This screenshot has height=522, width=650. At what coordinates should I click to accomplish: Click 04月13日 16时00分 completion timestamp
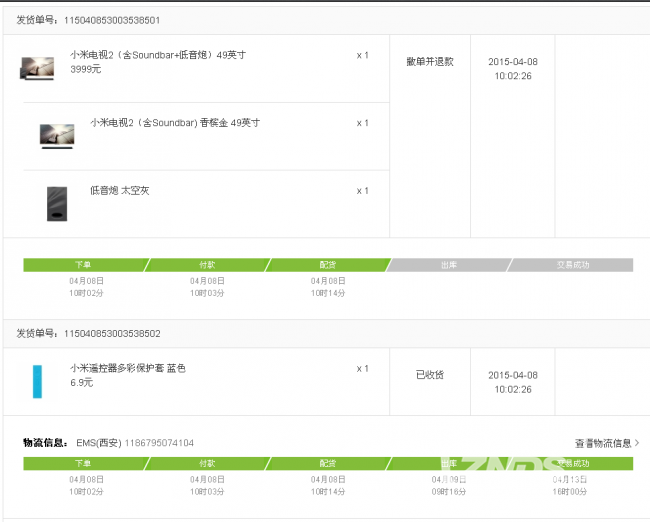click(x=570, y=486)
